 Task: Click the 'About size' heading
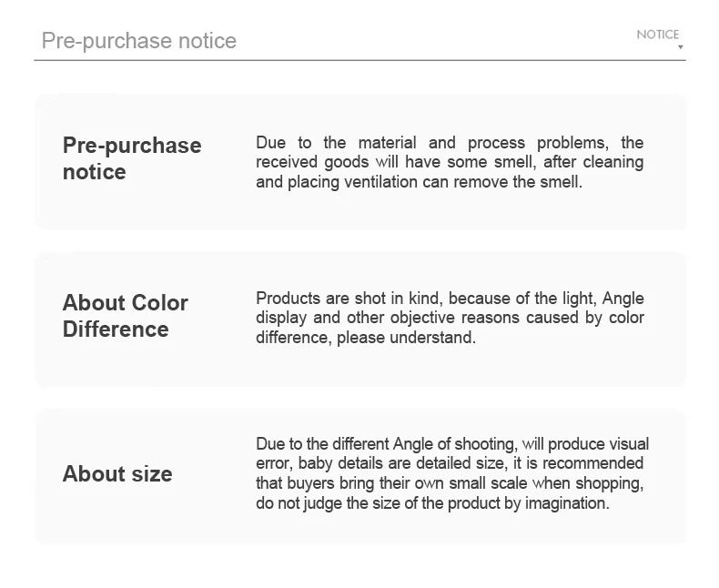[x=117, y=474]
